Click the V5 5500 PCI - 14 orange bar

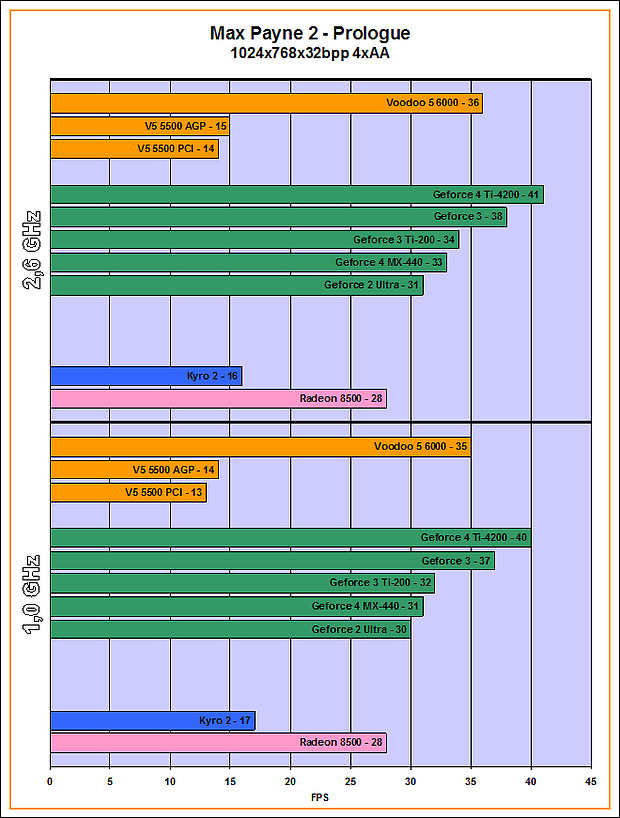[134, 149]
